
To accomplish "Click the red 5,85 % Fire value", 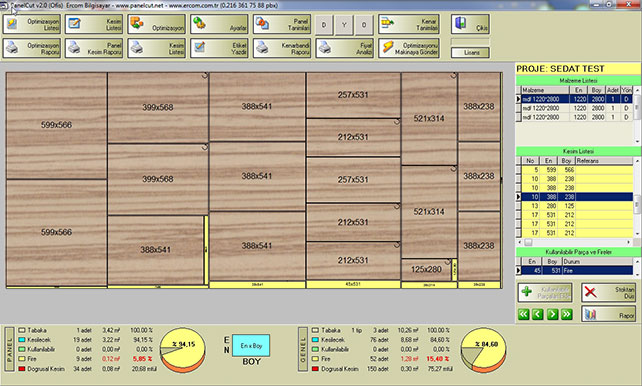I will coord(142,359).
